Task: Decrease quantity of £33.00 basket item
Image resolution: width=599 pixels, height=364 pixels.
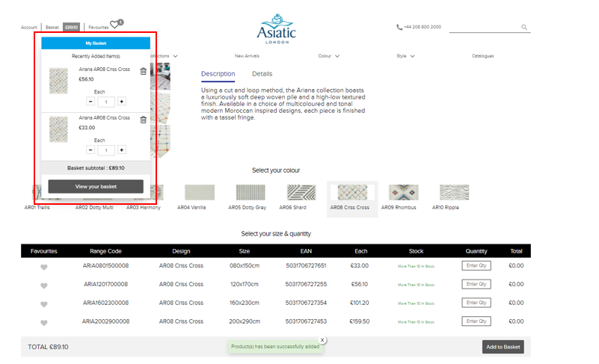Action: pyautogui.click(x=90, y=150)
